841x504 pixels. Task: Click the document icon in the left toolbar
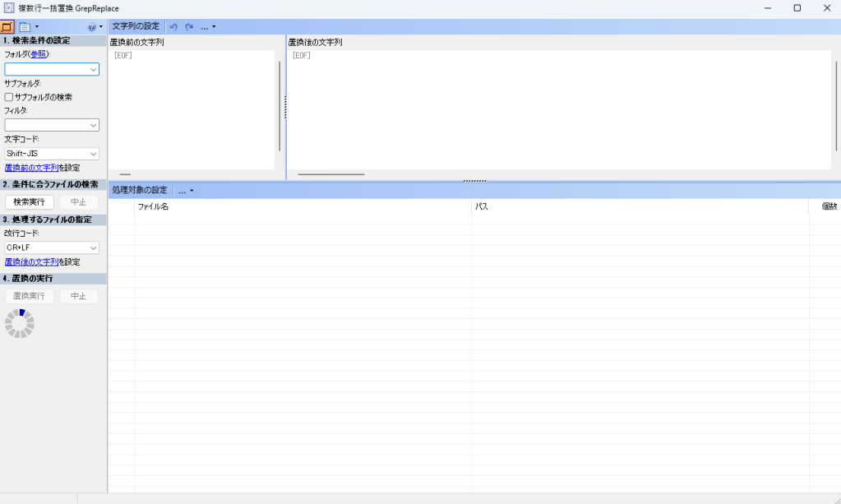(25, 26)
